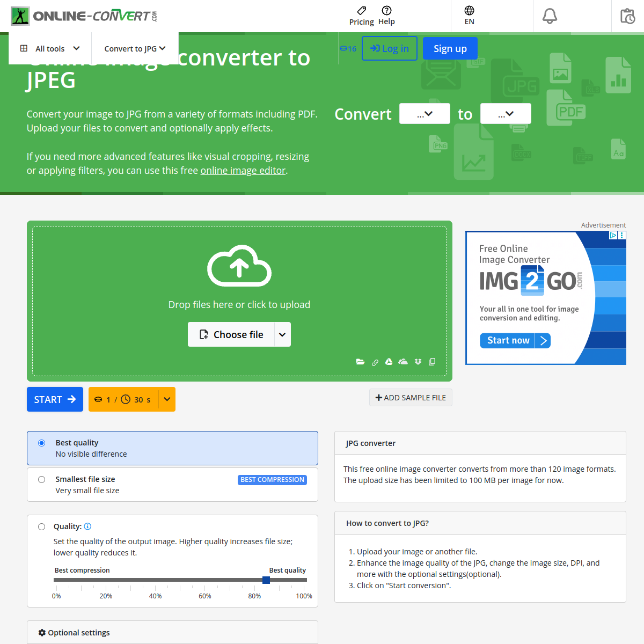Open the ad options menu icon
Viewport: 644px width, 644px height.
coord(622,235)
